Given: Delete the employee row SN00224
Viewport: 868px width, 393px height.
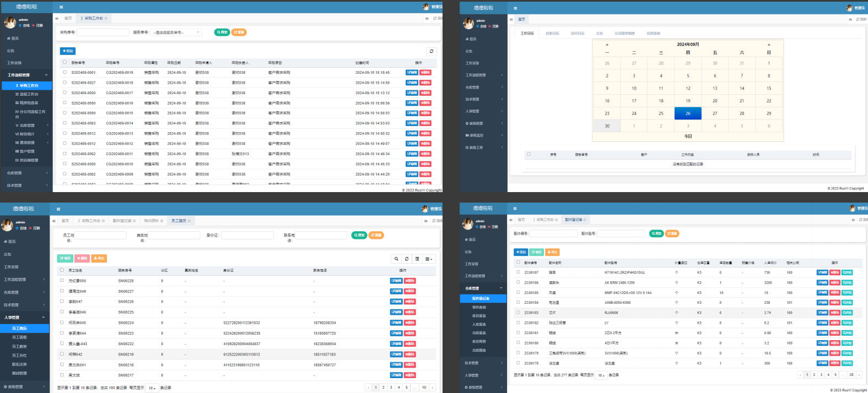Looking at the screenshot, I should click(410, 323).
